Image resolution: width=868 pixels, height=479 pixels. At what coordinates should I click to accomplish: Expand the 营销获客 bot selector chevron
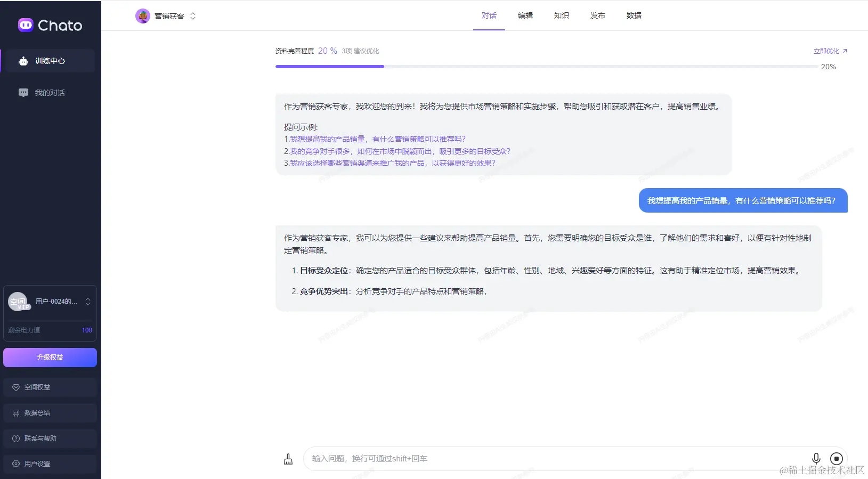[x=193, y=16]
